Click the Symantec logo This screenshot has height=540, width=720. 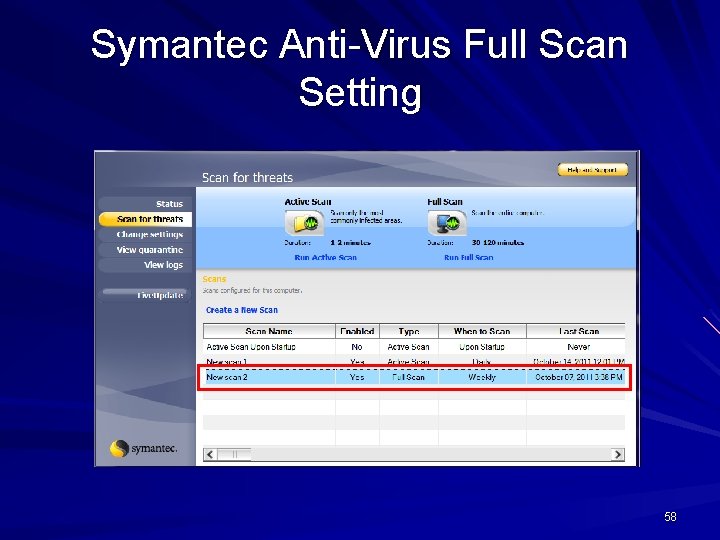(x=143, y=448)
